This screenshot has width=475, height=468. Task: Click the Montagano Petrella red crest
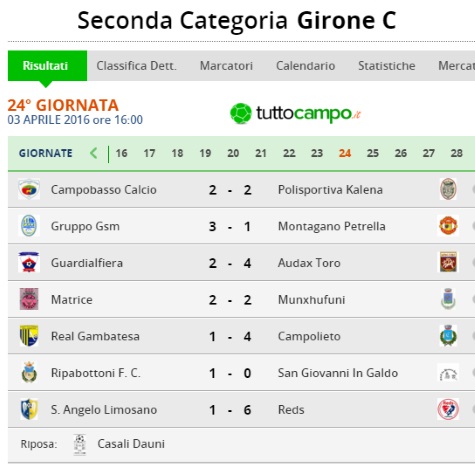448,226
